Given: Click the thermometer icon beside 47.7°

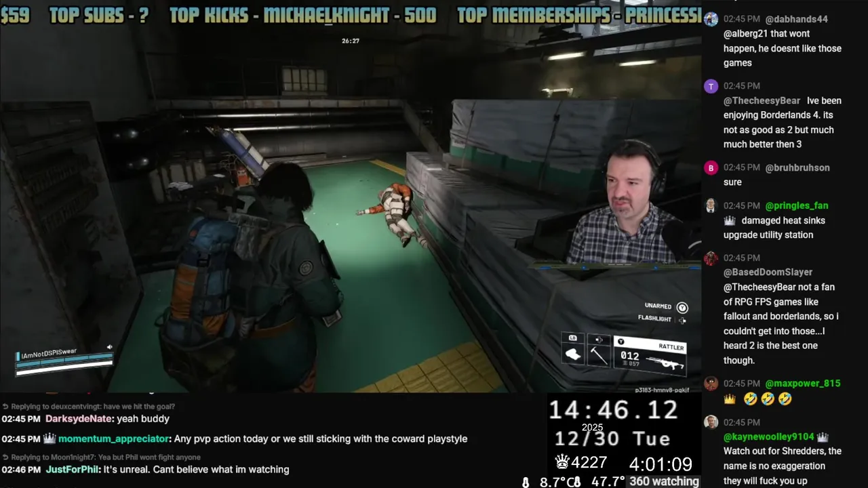Looking at the screenshot, I should click(577, 483).
